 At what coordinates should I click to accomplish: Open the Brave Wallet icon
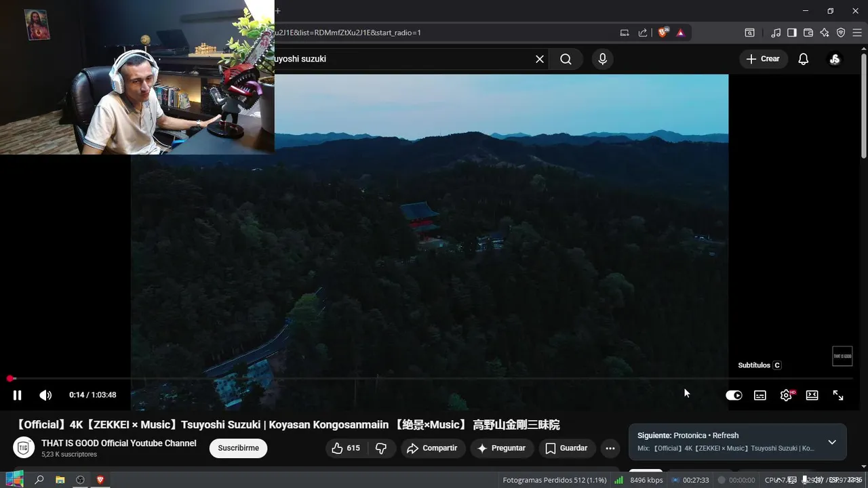(808, 33)
